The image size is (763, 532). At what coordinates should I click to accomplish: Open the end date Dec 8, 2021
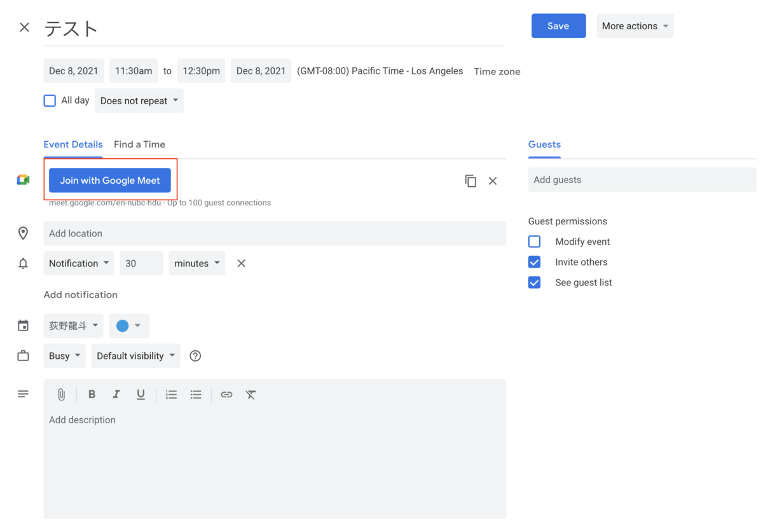261,71
